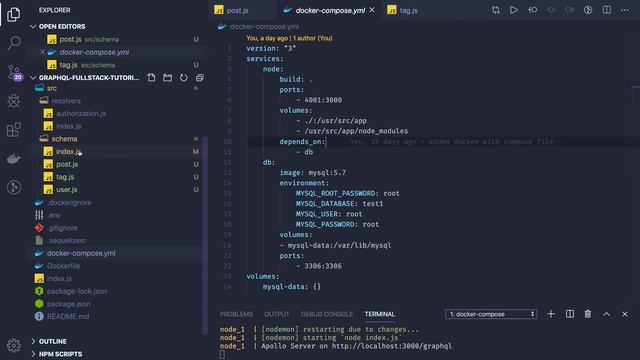Click the run play icon in editor toolbar

[x=514, y=10]
